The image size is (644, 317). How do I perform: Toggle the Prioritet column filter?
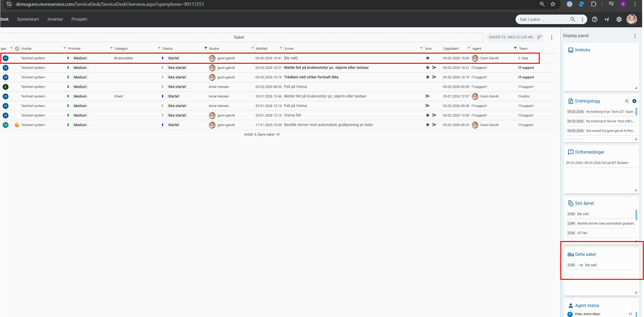[x=111, y=48]
